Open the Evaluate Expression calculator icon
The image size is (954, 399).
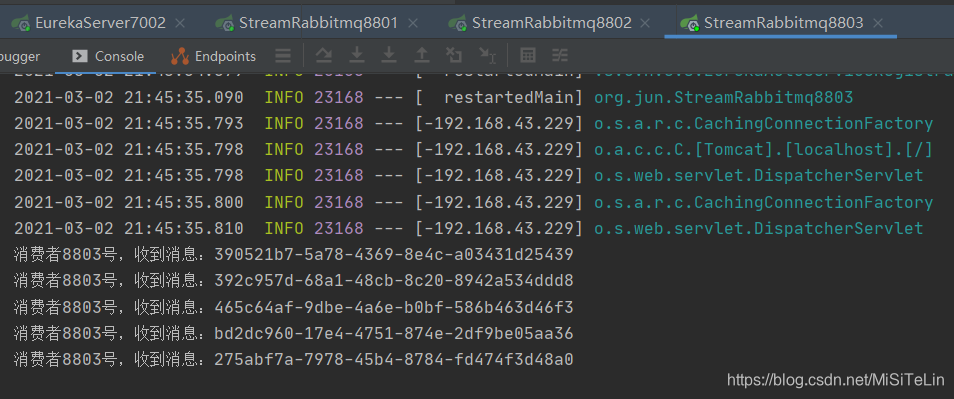click(528, 55)
